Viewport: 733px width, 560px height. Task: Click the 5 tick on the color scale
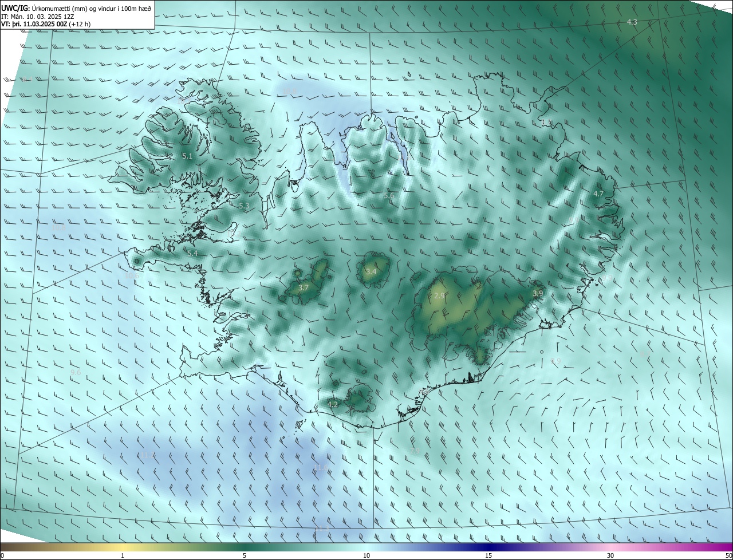245,555
